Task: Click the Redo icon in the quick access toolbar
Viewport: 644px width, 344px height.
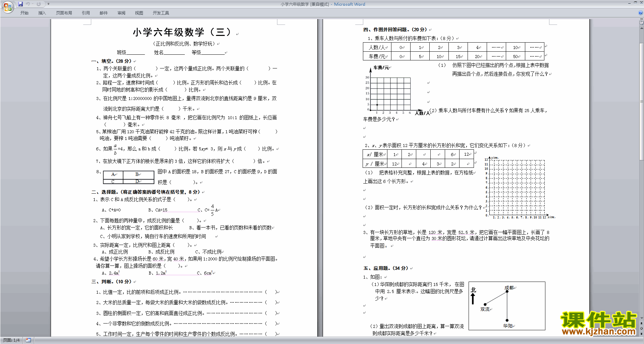Action: [x=39, y=4]
